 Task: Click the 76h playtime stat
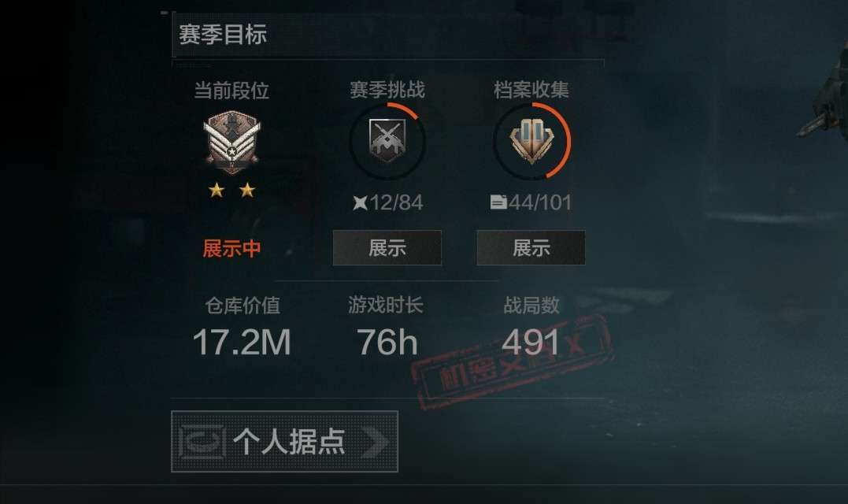coord(387,342)
